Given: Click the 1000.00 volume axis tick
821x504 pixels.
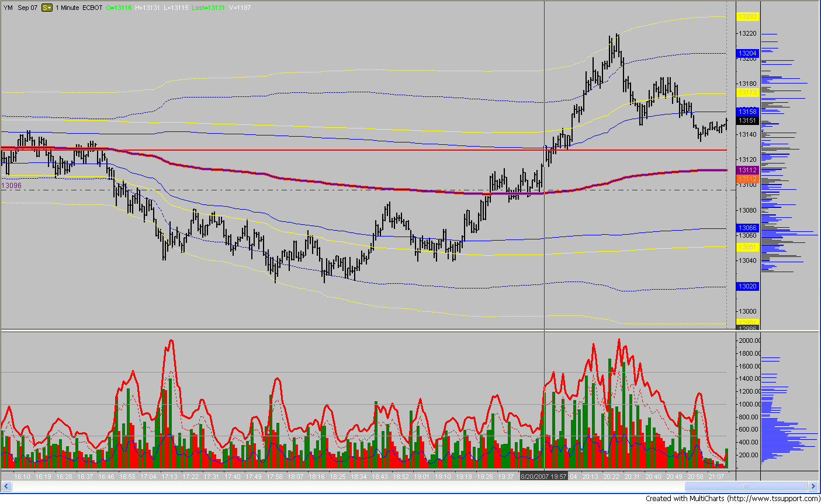Looking at the screenshot, I should pos(749,404).
